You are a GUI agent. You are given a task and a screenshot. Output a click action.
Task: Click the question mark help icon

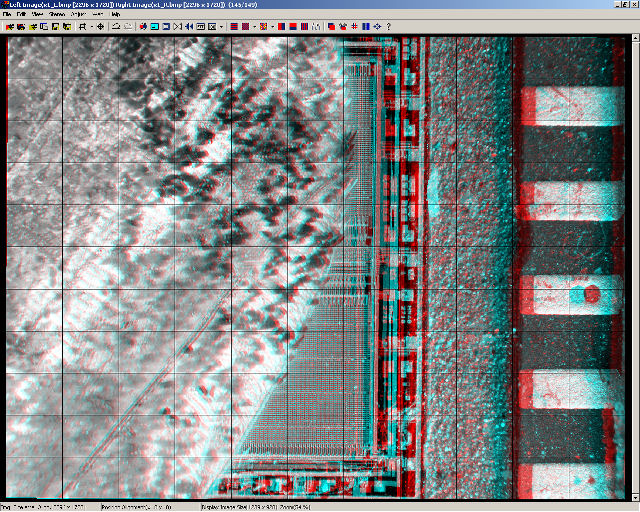tap(388, 27)
